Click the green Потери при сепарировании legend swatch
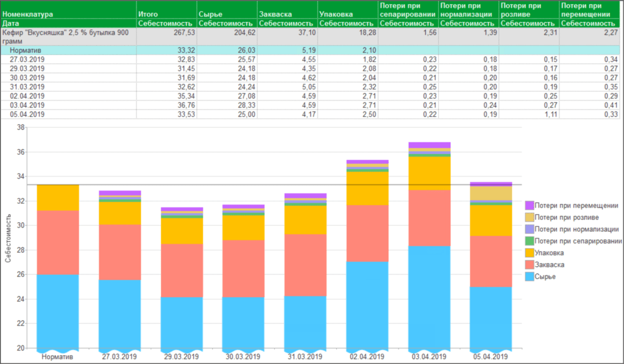 [530, 241]
